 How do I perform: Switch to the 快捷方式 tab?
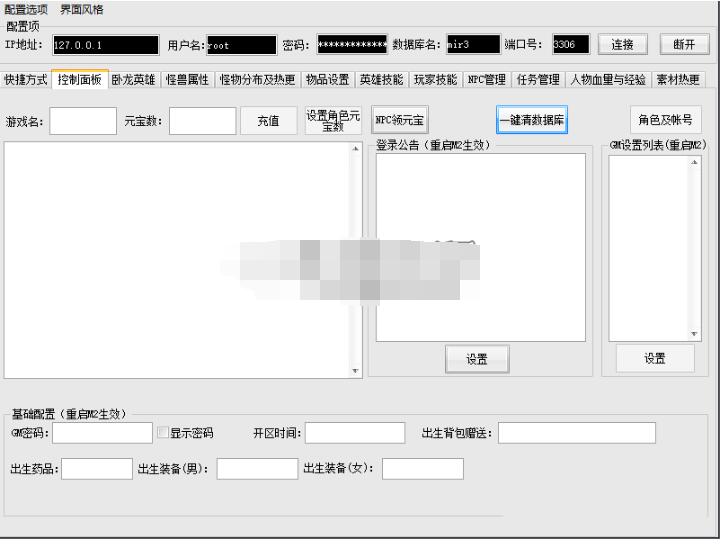(26, 80)
